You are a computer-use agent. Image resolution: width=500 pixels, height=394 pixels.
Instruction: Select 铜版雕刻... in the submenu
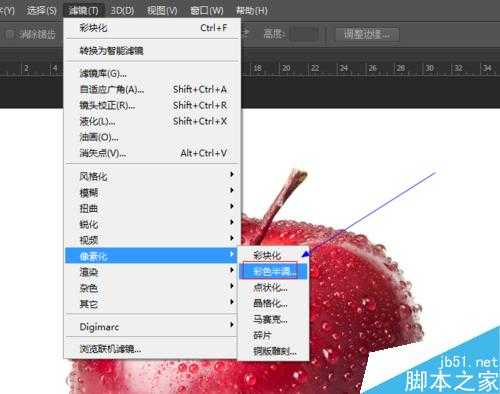(x=273, y=351)
